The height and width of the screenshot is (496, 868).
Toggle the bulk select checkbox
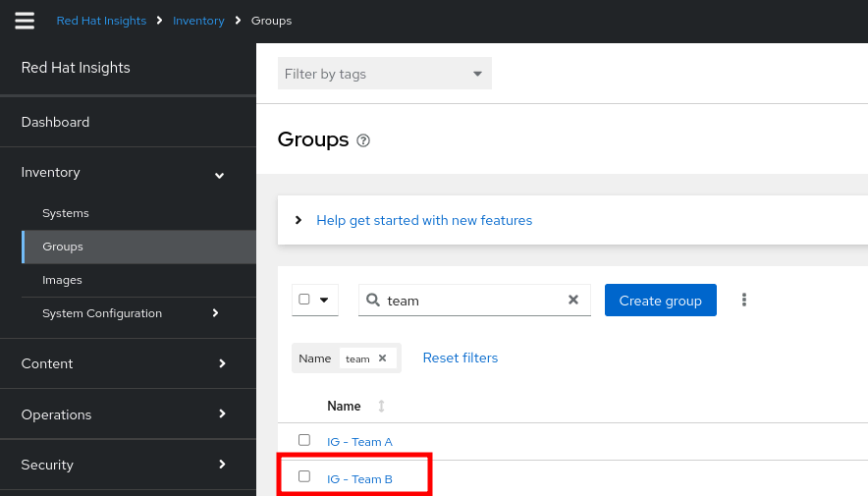point(304,300)
